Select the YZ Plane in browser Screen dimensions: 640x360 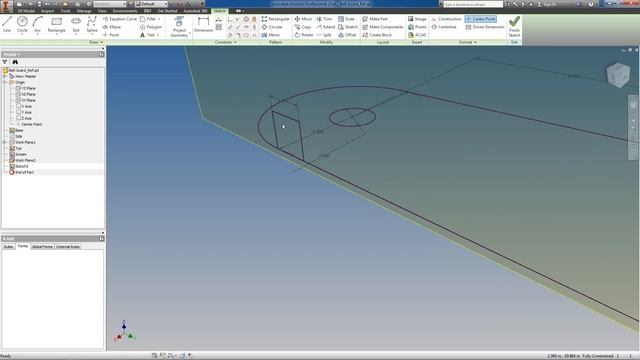tap(25, 88)
